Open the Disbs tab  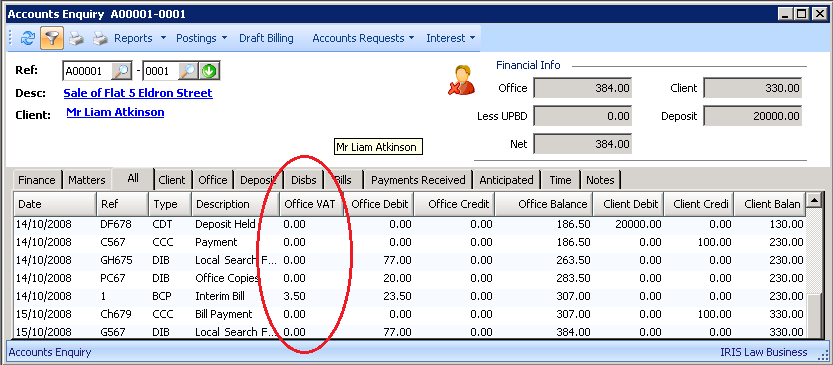(304, 180)
